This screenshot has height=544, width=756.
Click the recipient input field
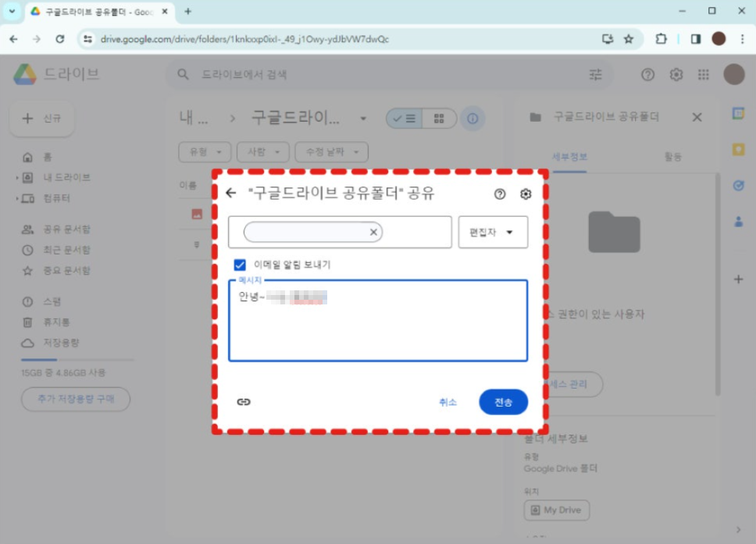click(340, 233)
